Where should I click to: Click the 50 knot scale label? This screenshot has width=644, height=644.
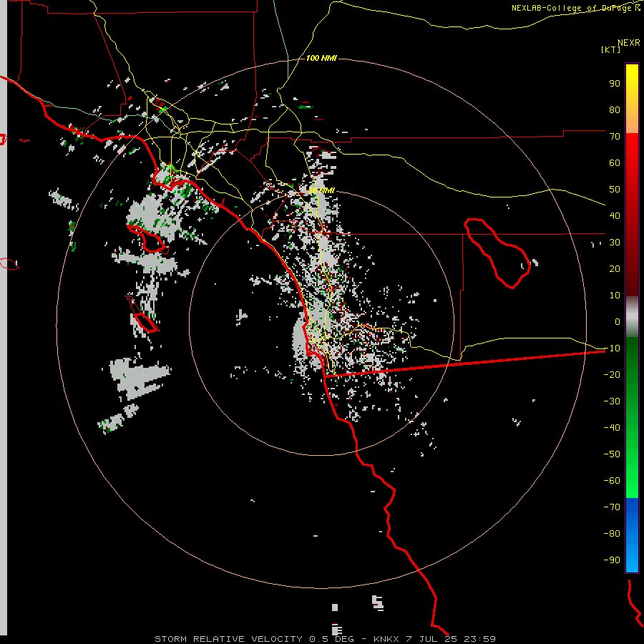(x=615, y=189)
